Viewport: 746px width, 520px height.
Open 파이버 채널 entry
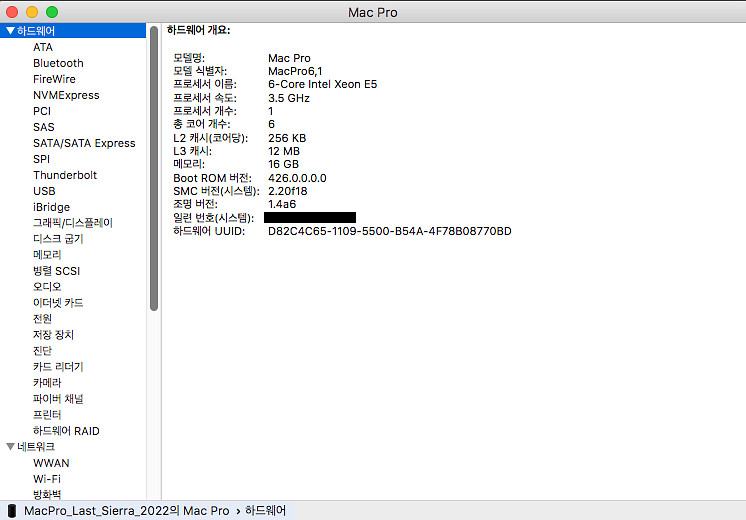click(x=58, y=399)
